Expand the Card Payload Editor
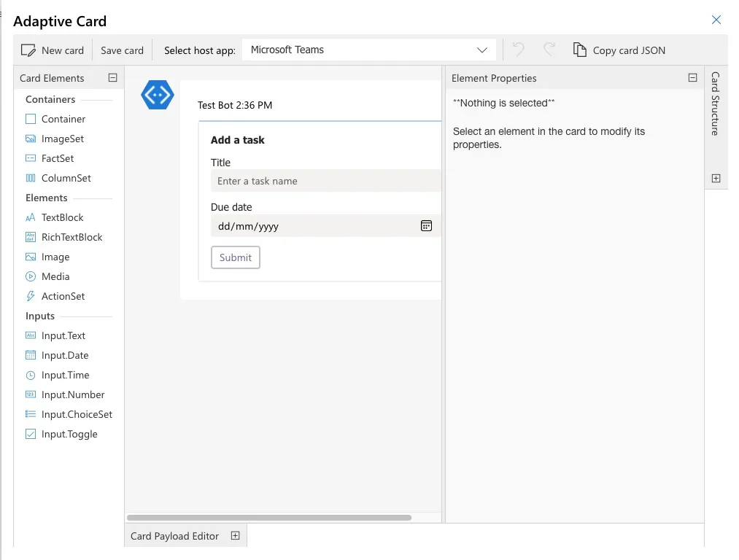 [x=235, y=535]
